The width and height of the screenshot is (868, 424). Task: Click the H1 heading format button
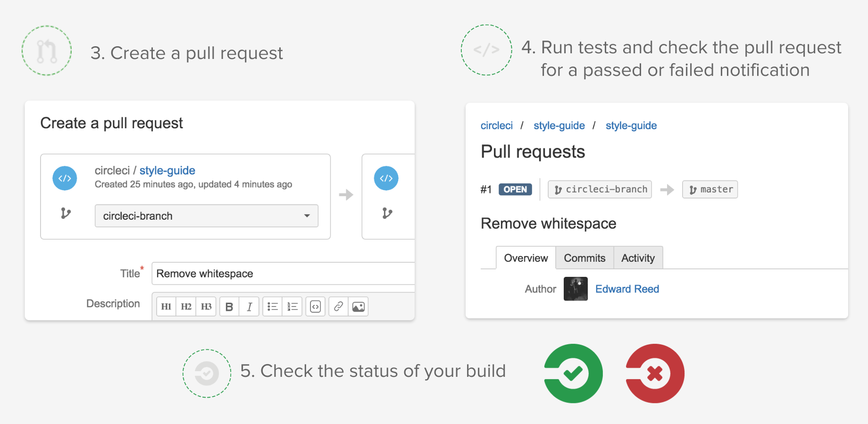pos(166,307)
